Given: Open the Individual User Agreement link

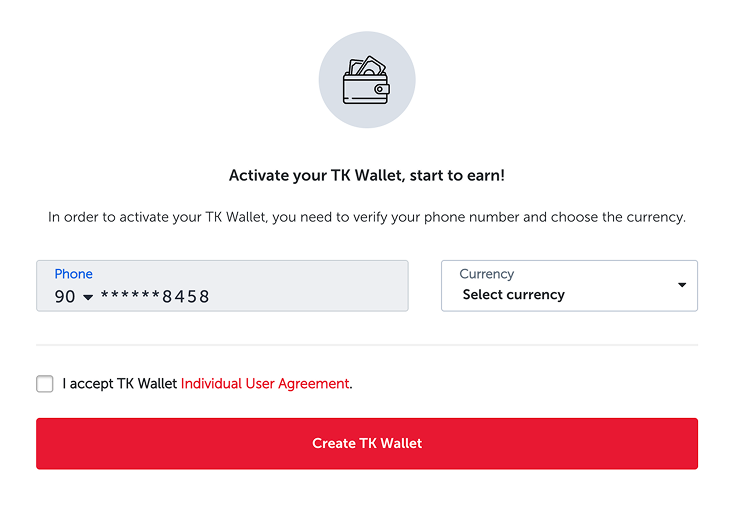Looking at the screenshot, I should click(x=265, y=383).
